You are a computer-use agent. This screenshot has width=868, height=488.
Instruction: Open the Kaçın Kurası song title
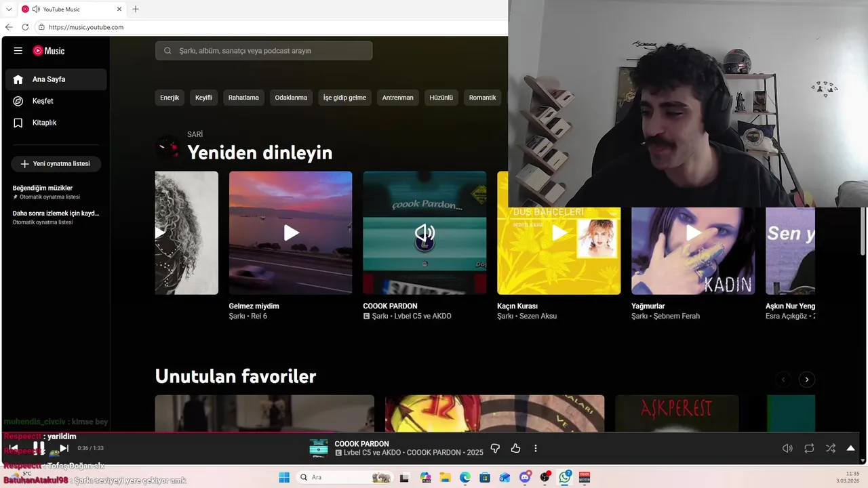coord(517,306)
